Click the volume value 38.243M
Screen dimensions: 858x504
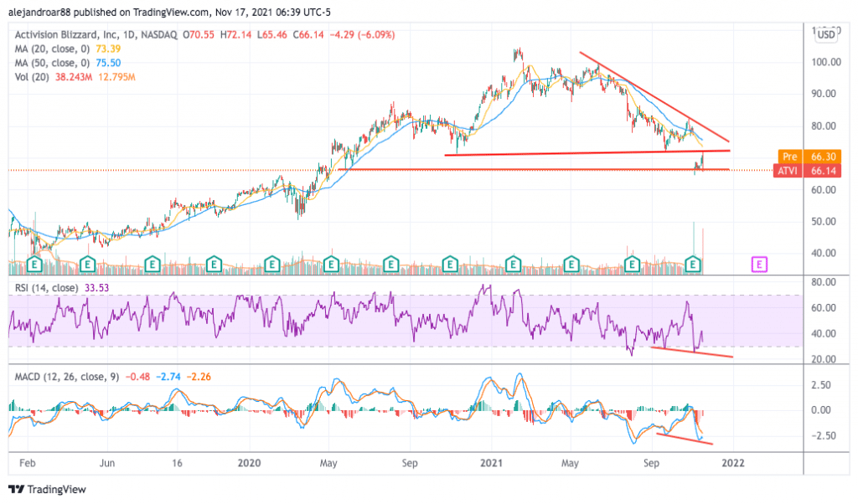(74, 77)
